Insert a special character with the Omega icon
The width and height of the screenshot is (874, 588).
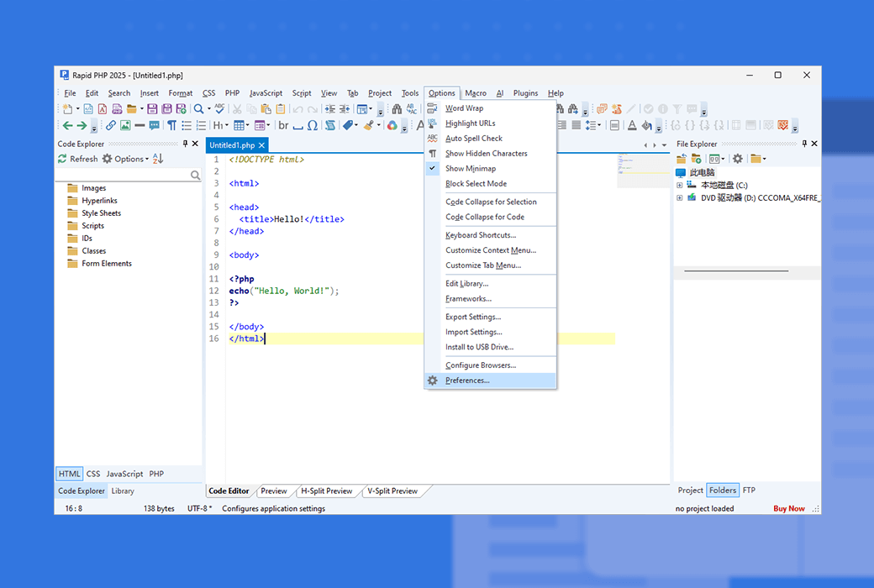click(313, 125)
